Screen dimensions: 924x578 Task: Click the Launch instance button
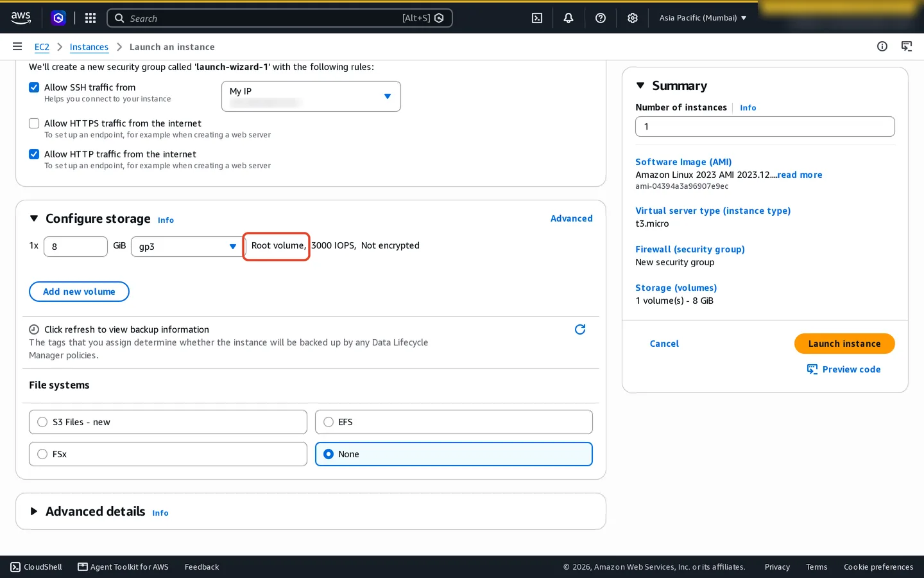pyautogui.click(x=844, y=344)
